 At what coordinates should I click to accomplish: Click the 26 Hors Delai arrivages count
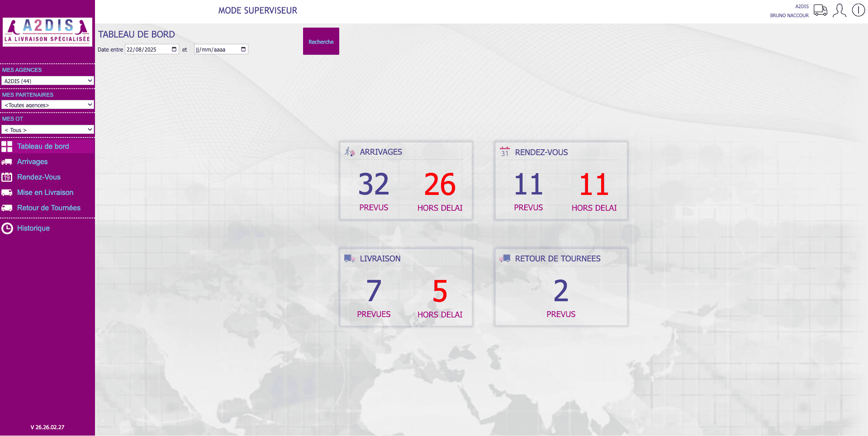(x=440, y=185)
